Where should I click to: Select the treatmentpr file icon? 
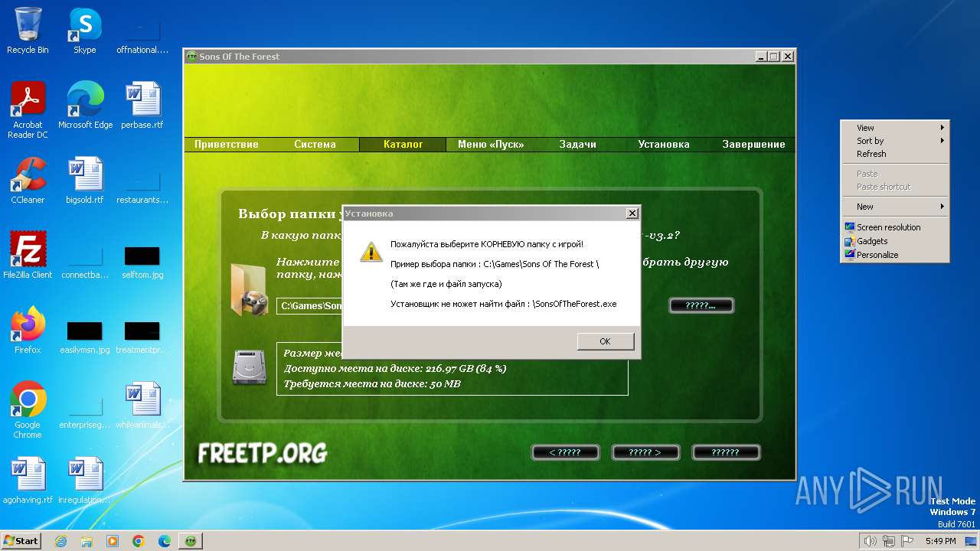142,335
